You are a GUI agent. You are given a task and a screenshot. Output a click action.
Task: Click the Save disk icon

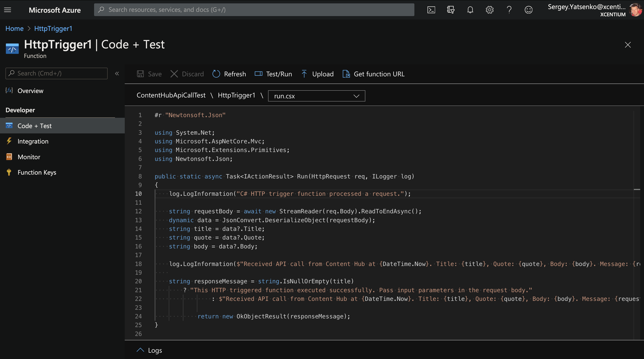[140, 74]
